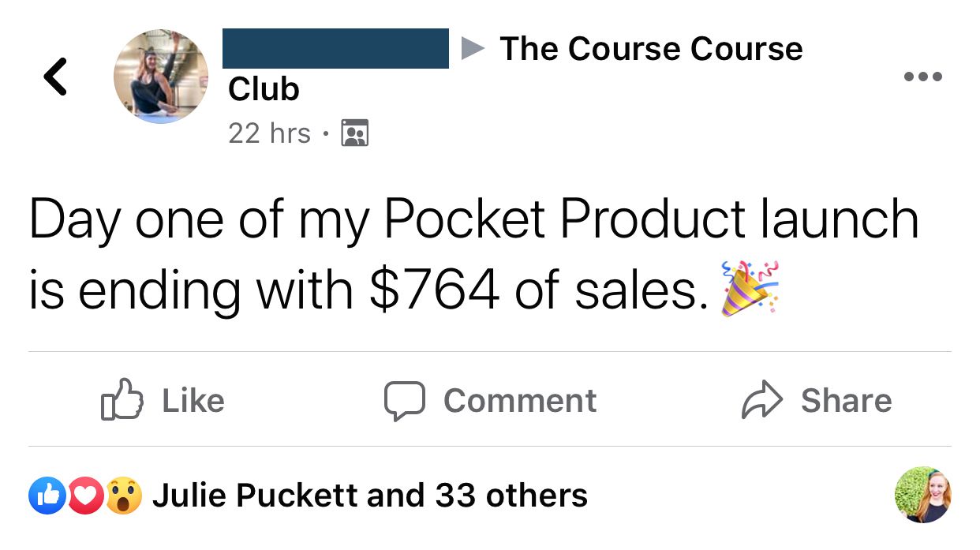This screenshot has height=550, width=980.
Task: Open the three-dot post options menu
Action: [x=923, y=77]
